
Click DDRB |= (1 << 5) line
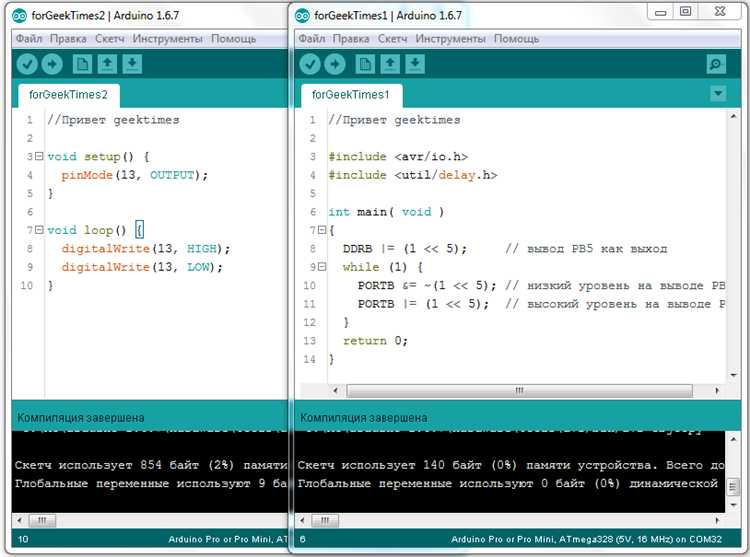point(405,249)
